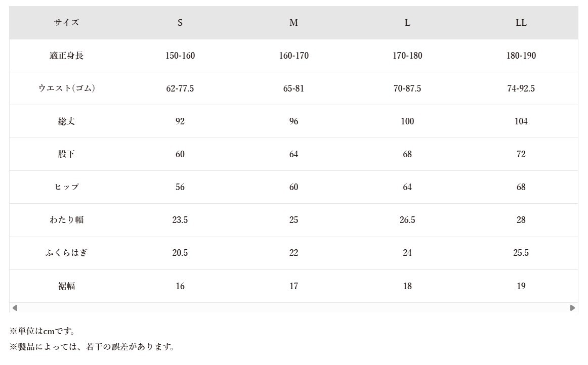Click the ふくらはぎ row label
Screen dimensions: 588x365
point(67,253)
